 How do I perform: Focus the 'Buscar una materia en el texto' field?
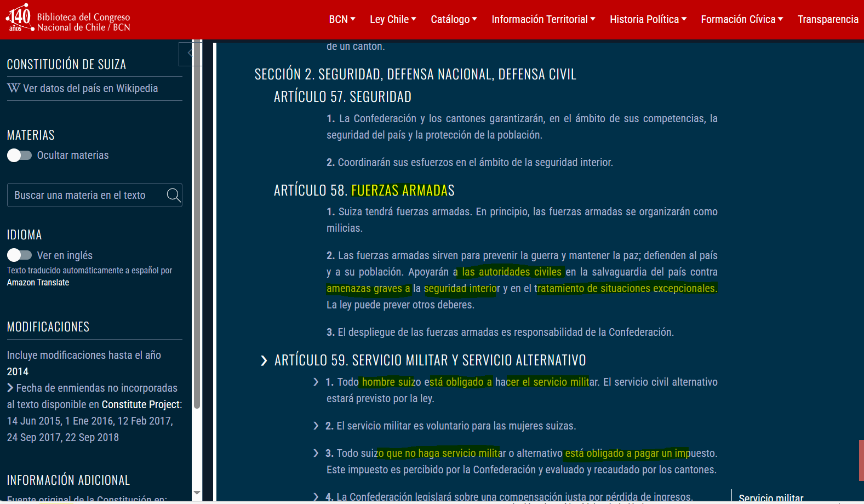(95, 195)
